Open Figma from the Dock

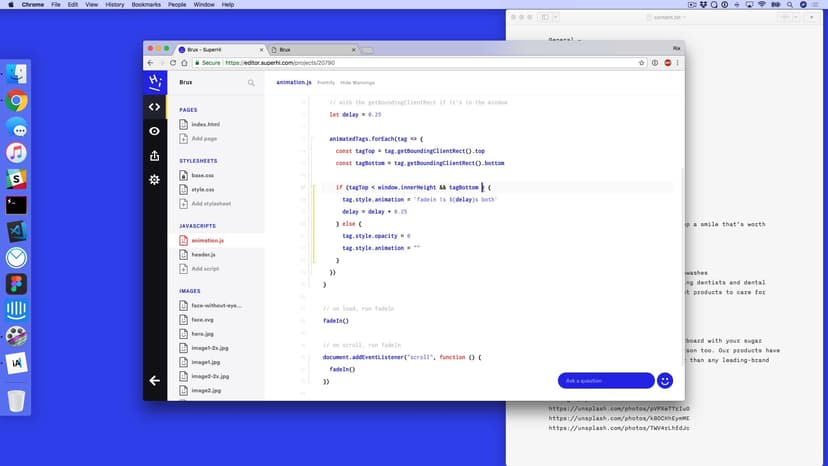[16, 284]
